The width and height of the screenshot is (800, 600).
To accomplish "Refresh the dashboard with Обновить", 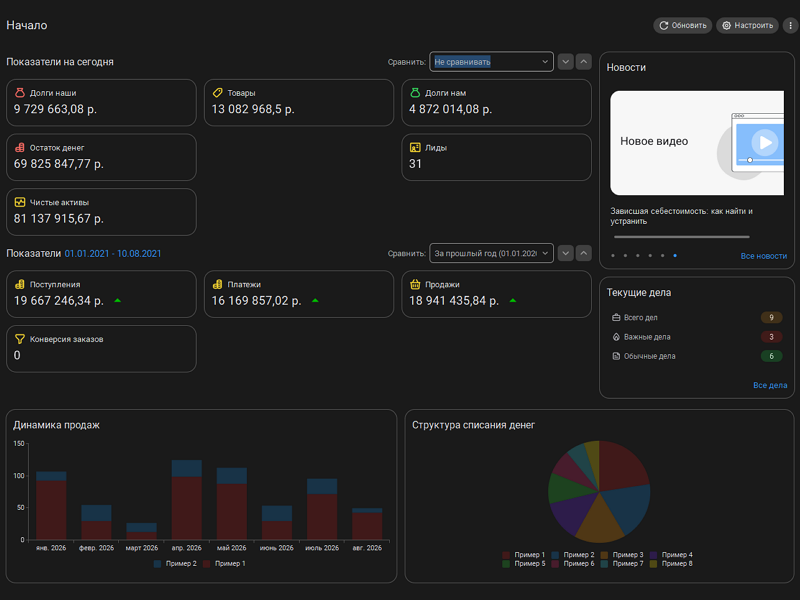I will 683,25.
